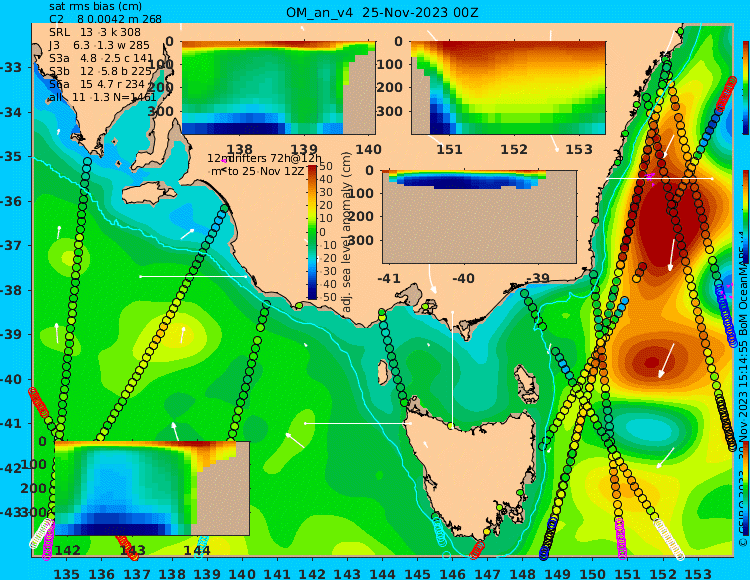Click the white section line near 139E, 37.7S
Image resolution: width=750 pixels, height=580 pixels.
point(193,276)
